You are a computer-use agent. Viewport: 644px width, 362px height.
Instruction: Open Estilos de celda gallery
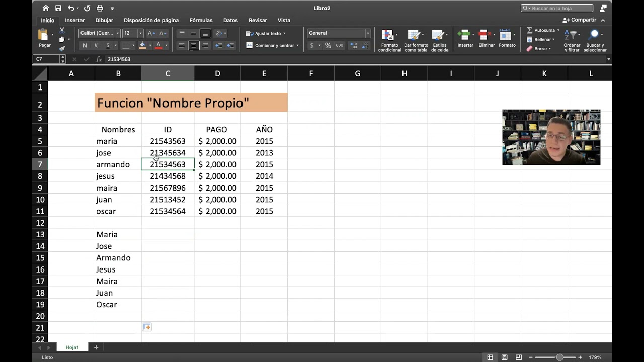pos(439,40)
